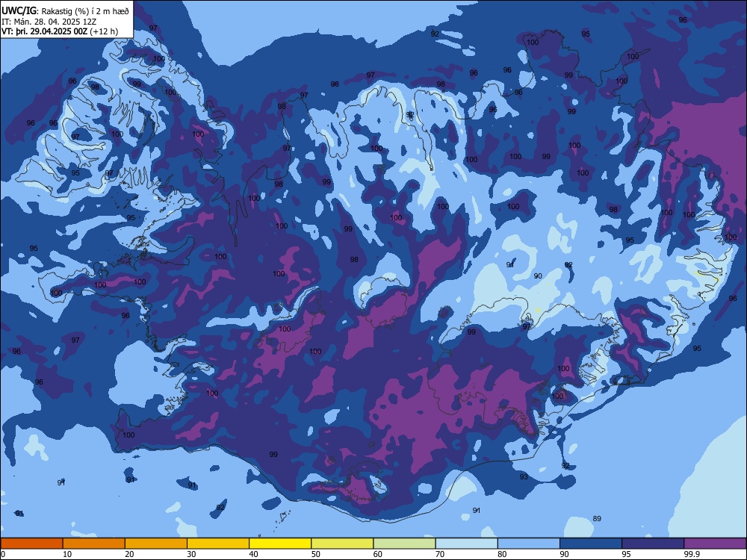Image resolution: width=747 pixels, height=560 pixels.
Task: Click the dark orange 0–10 legend swatch
Action: [31, 544]
